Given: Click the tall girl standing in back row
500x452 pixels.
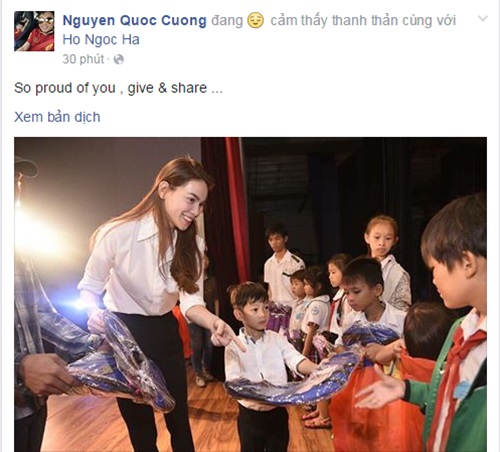Looking at the screenshot, I should coord(387,260).
